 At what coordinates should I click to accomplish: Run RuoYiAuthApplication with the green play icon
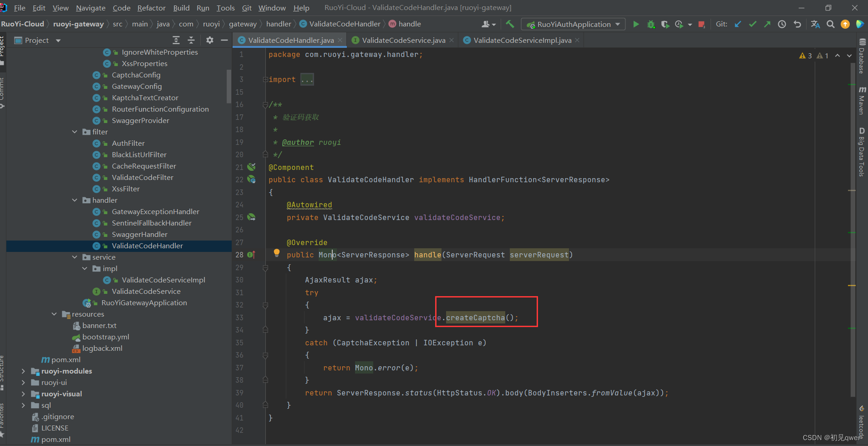click(x=636, y=24)
